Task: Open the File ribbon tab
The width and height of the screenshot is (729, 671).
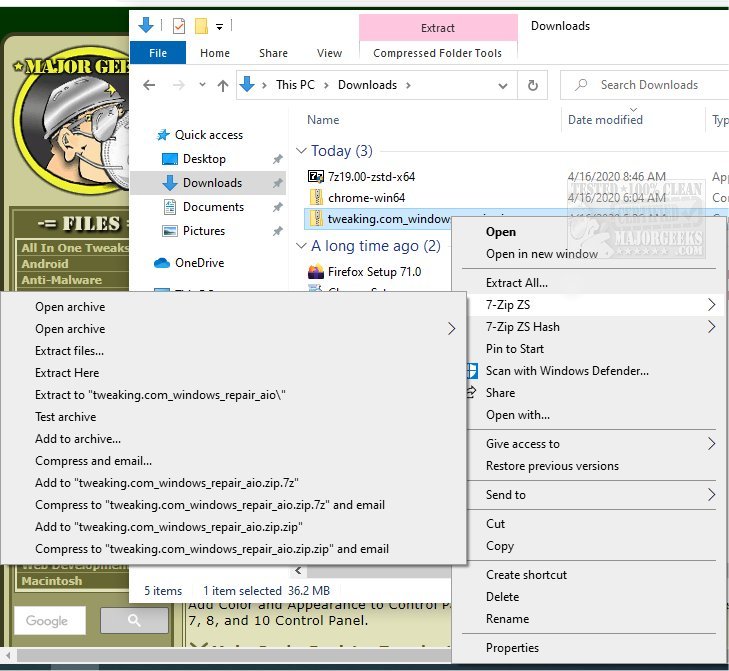Action: pyautogui.click(x=158, y=53)
